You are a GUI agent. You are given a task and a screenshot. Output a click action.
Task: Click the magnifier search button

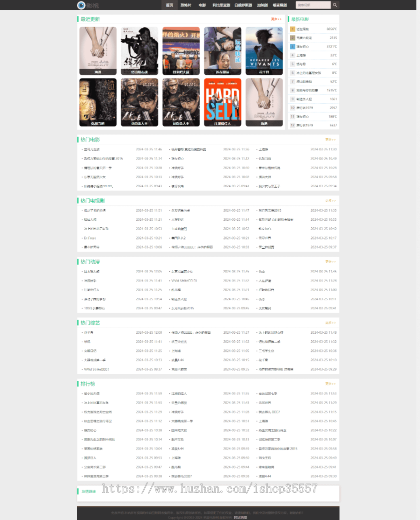click(x=335, y=5)
